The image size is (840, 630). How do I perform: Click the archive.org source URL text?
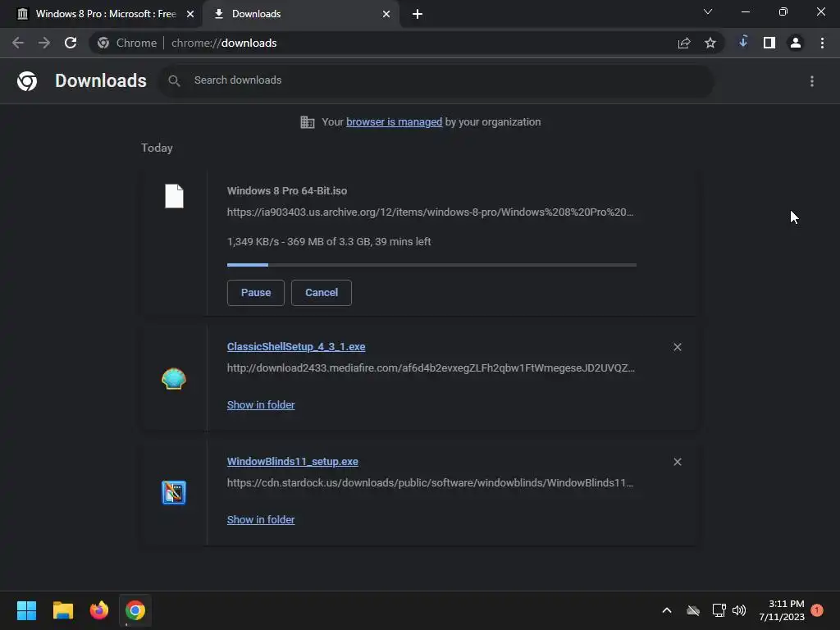tap(430, 212)
